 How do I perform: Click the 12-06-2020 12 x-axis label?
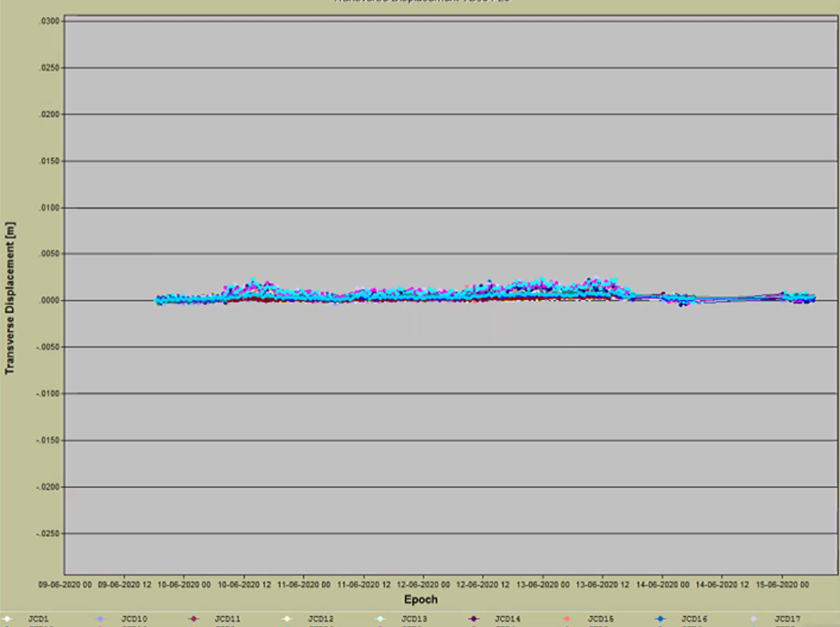pyautogui.click(x=483, y=585)
